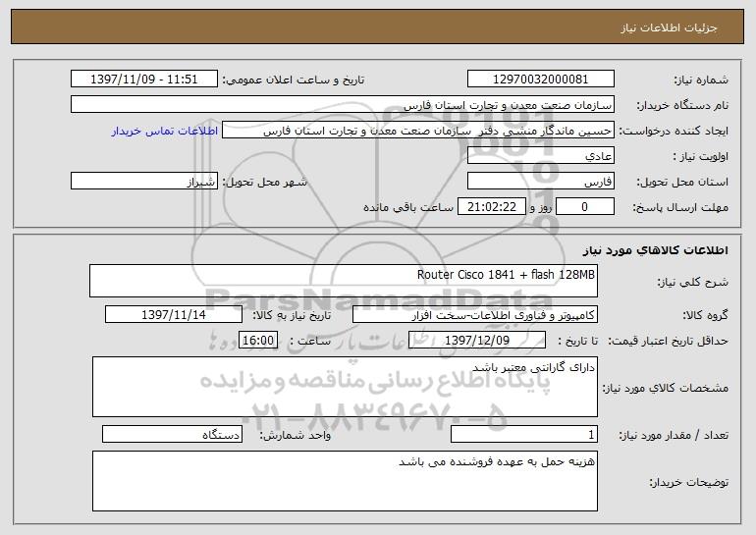Click the حداقل تاریخ اعتبار قیمت label
Viewport: 756px width, 535px height.
tap(668, 342)
